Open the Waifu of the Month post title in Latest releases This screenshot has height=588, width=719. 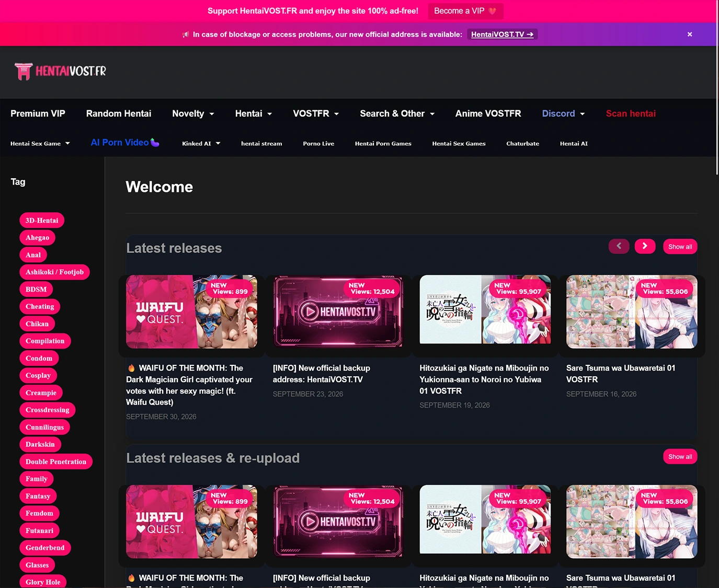(x=189, y=385)
